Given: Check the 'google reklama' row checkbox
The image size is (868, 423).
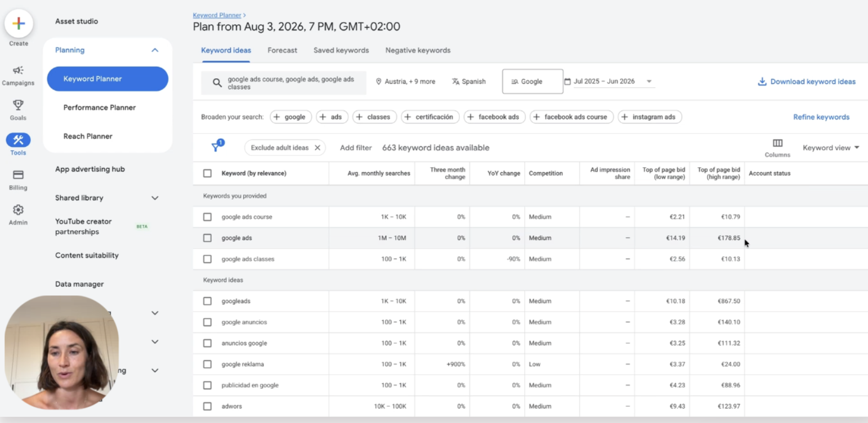Looking at the screenshot, I should click(207, 364).
